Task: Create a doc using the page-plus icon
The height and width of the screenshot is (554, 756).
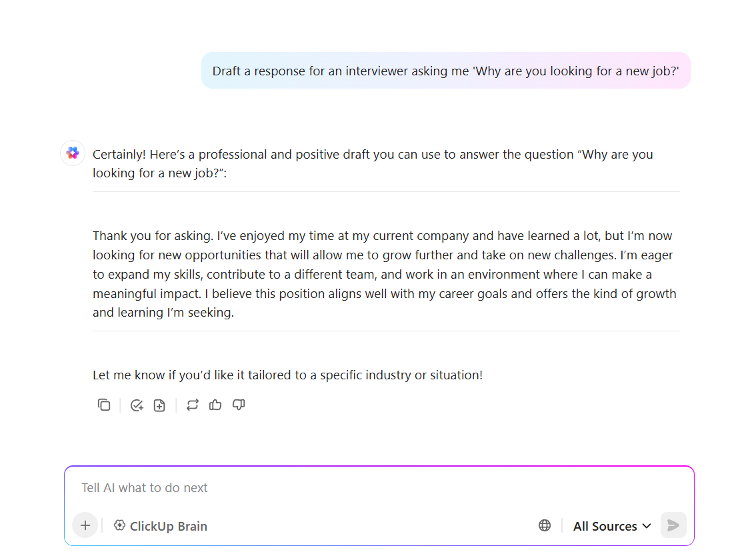Action: click(159, 405)
